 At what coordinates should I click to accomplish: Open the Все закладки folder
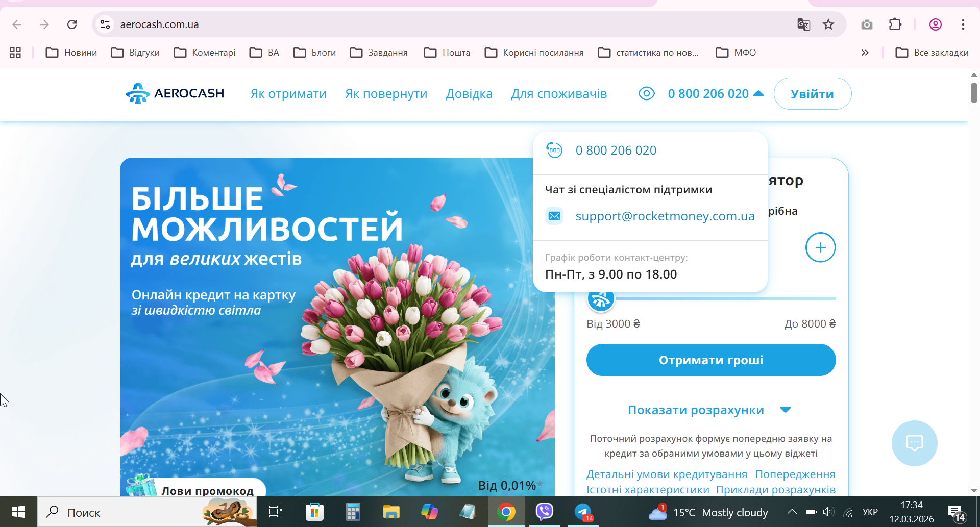coord(932,53)
